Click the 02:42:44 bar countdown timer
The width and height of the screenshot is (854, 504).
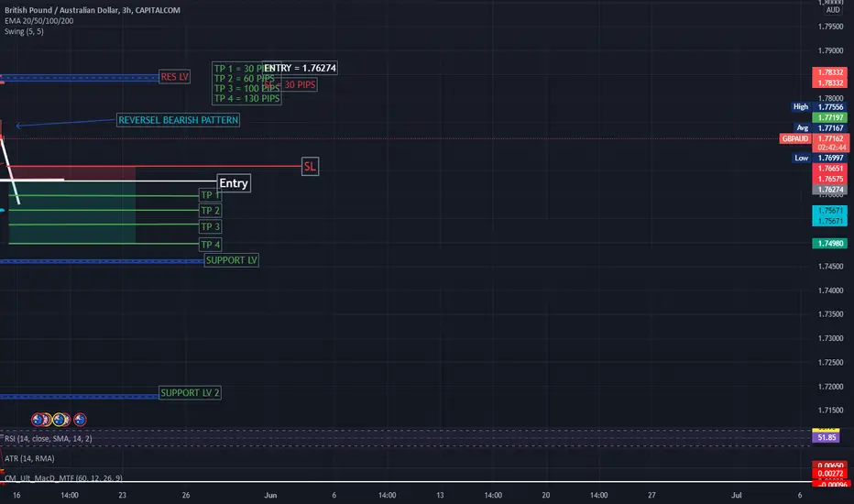[830, 148]
